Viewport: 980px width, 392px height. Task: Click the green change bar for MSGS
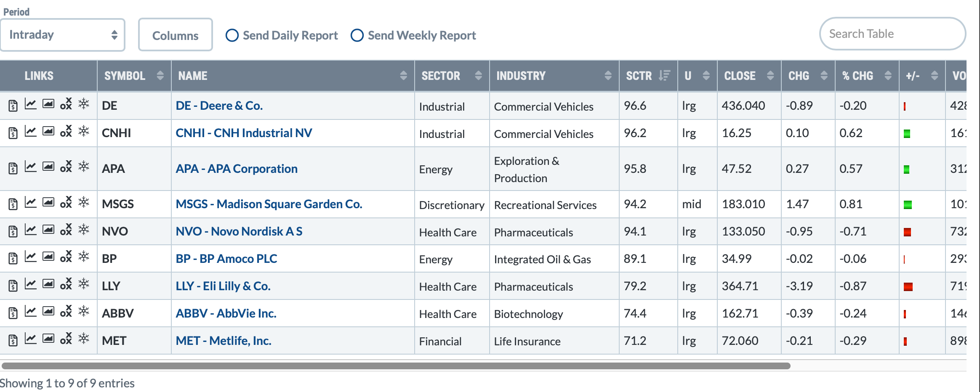tap(908, 205)
